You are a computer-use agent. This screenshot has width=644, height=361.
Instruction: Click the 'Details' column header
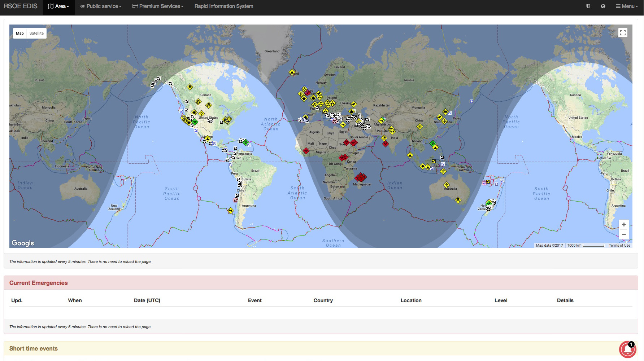[565, 300]
